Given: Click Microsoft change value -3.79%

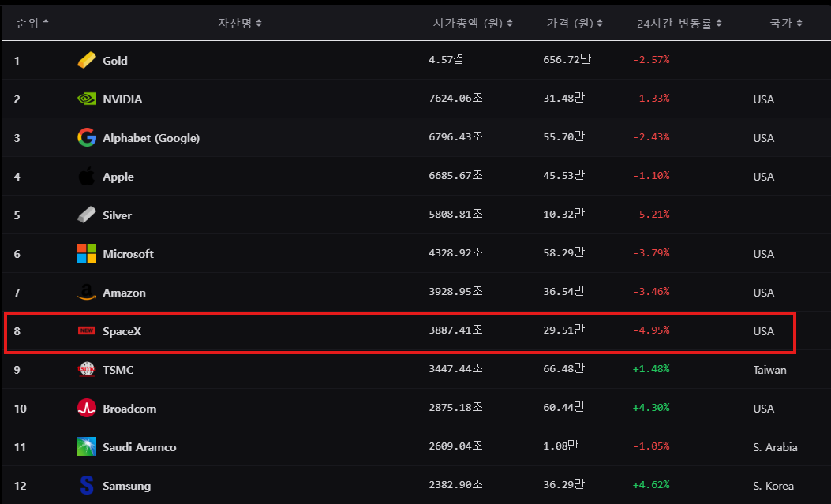Looking at the screenshot, I should click(x=651, y=253).
